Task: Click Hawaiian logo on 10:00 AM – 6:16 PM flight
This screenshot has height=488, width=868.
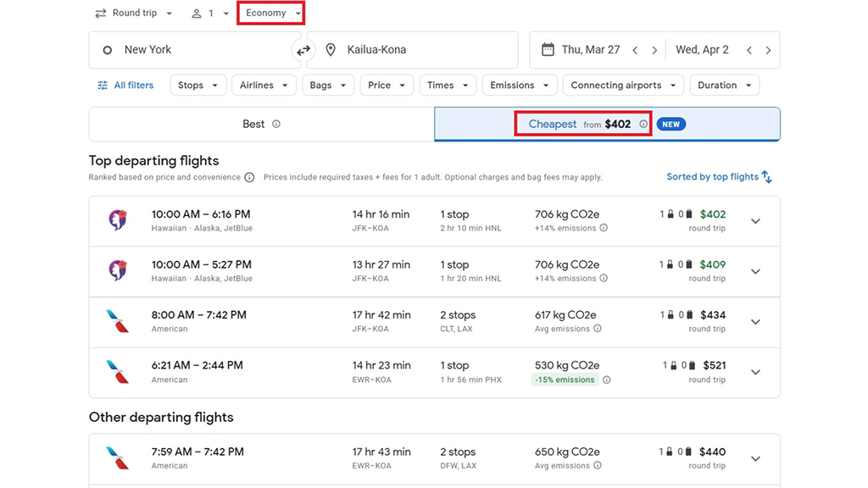Action: (118, 220)
